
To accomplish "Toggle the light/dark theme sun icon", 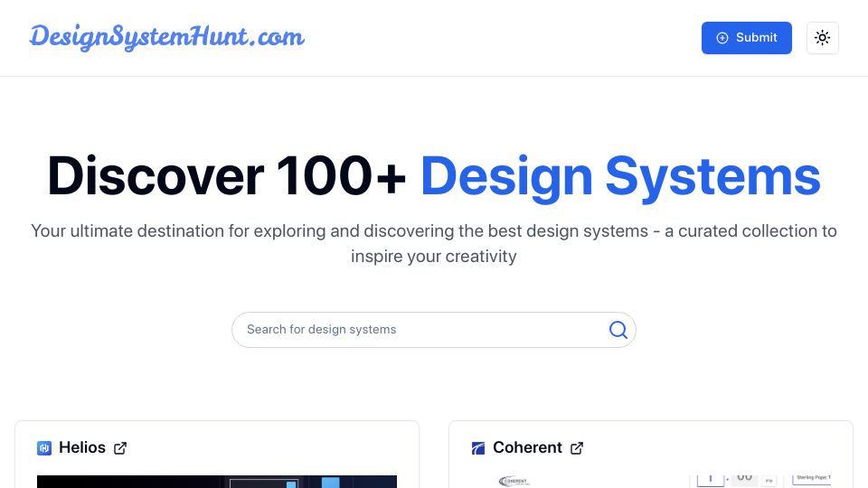I will point(822,38).
